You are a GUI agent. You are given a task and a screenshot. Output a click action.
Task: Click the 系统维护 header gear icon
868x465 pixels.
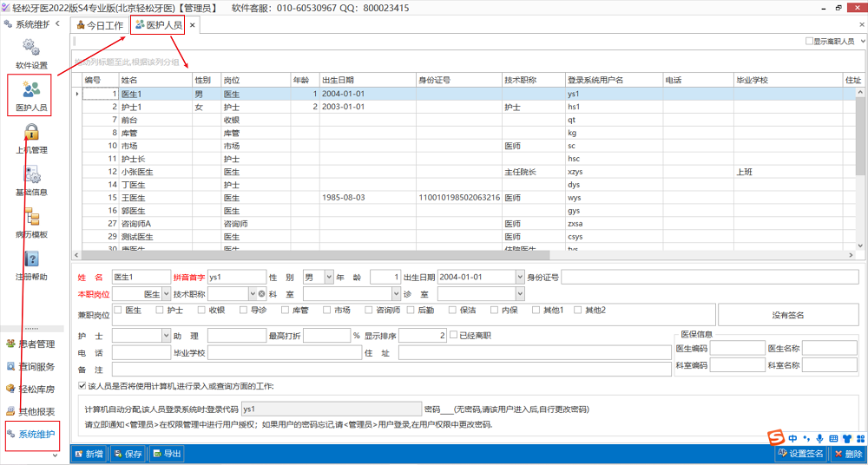click(8, 23)
